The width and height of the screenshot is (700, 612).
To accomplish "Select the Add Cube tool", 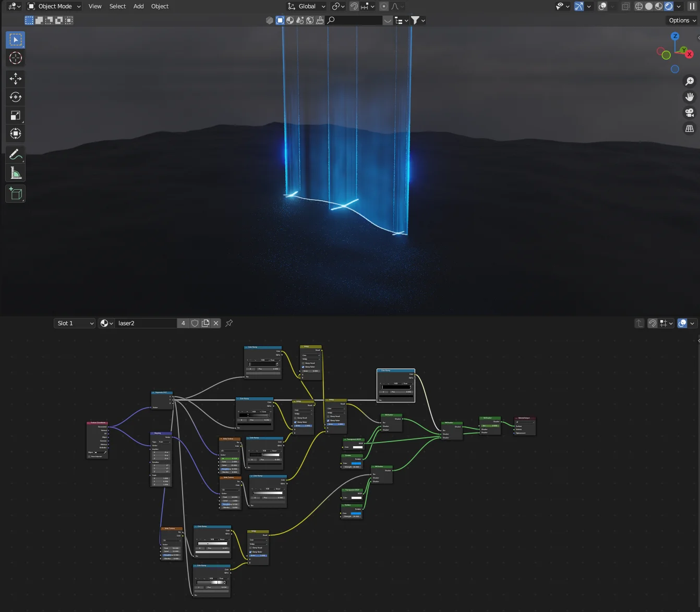I will 15,193.
